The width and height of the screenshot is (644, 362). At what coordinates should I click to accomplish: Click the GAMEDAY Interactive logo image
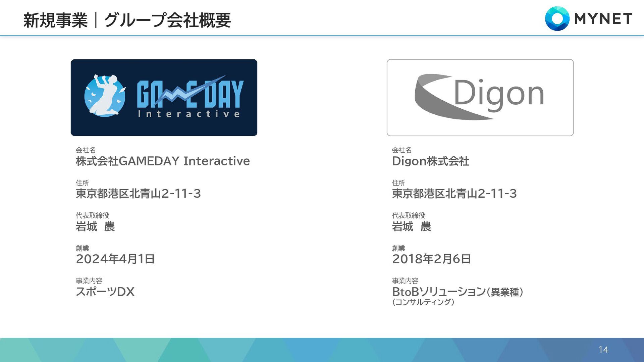[164, 98]
